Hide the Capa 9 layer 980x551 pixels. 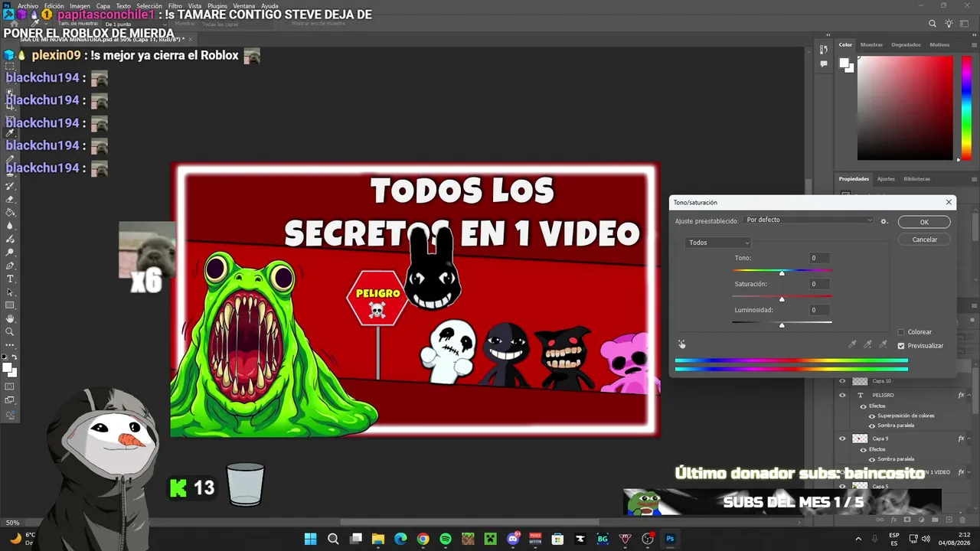(842, 439)
